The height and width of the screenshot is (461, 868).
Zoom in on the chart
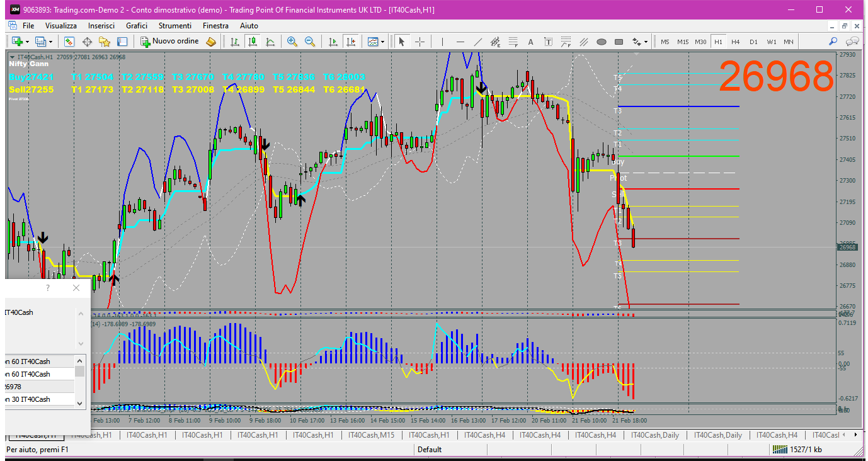click(x=292, y=42)
